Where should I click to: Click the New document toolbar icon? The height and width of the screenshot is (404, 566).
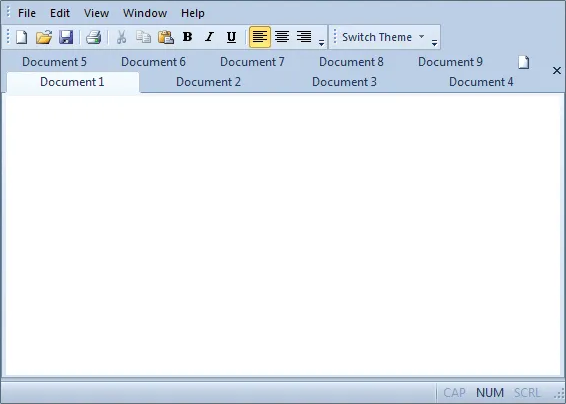point(22,37)
